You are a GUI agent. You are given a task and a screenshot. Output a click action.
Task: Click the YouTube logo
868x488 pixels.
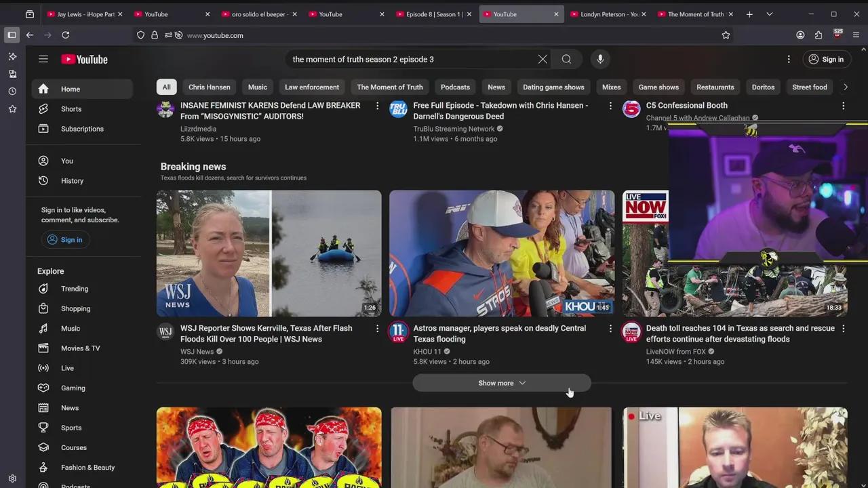(85, 60)
